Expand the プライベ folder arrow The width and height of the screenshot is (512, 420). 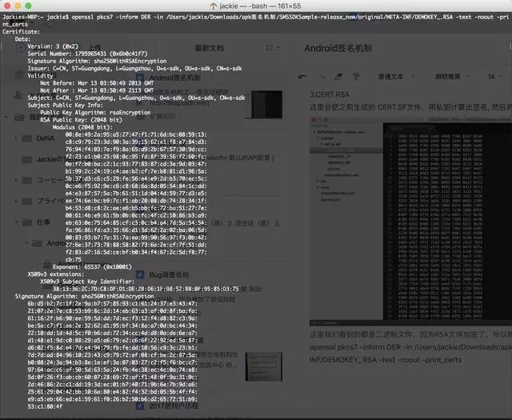(x=16, y=201)
